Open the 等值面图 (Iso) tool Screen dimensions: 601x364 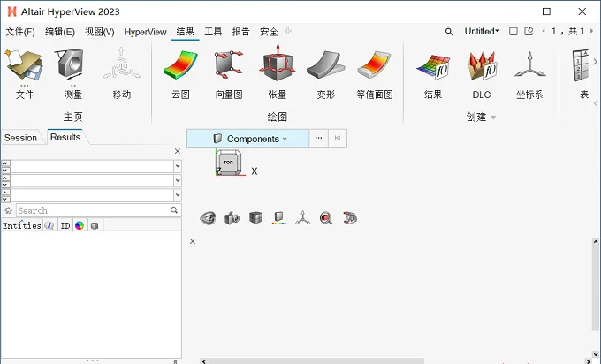[374, 64]
